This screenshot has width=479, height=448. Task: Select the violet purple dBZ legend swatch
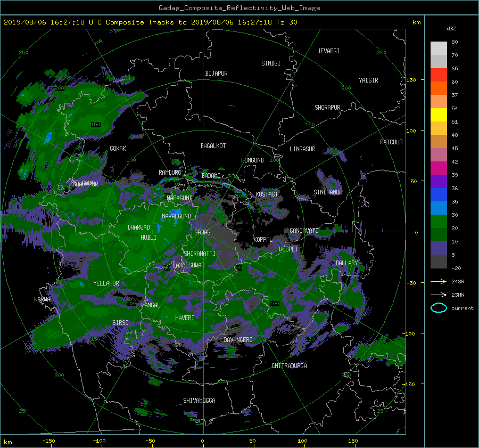tap(439, 182)
